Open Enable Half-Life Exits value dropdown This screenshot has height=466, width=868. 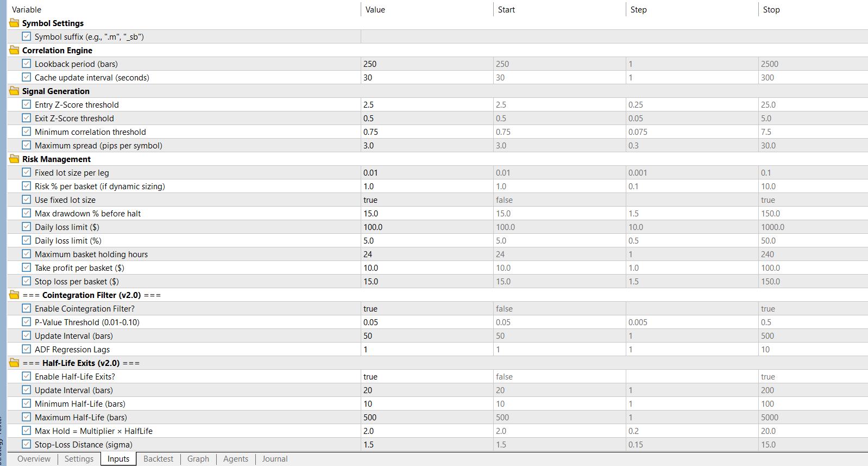427,376
